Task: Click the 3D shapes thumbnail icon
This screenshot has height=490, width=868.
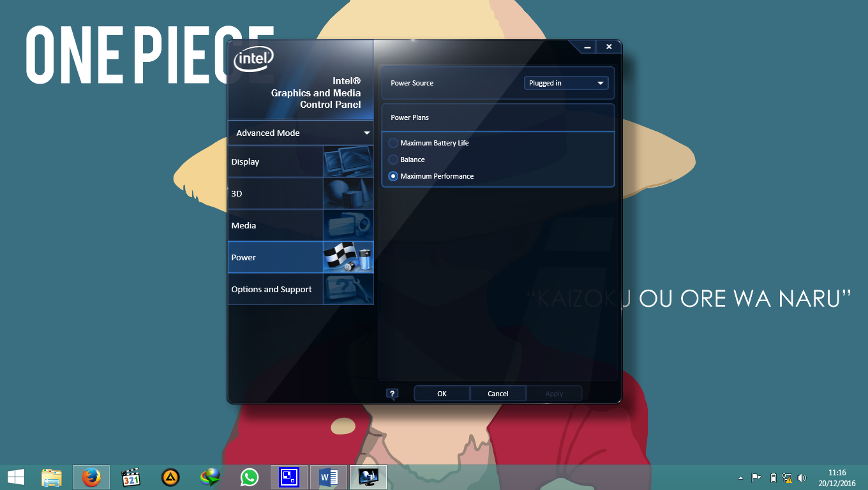Action: (x=348, y=193)
